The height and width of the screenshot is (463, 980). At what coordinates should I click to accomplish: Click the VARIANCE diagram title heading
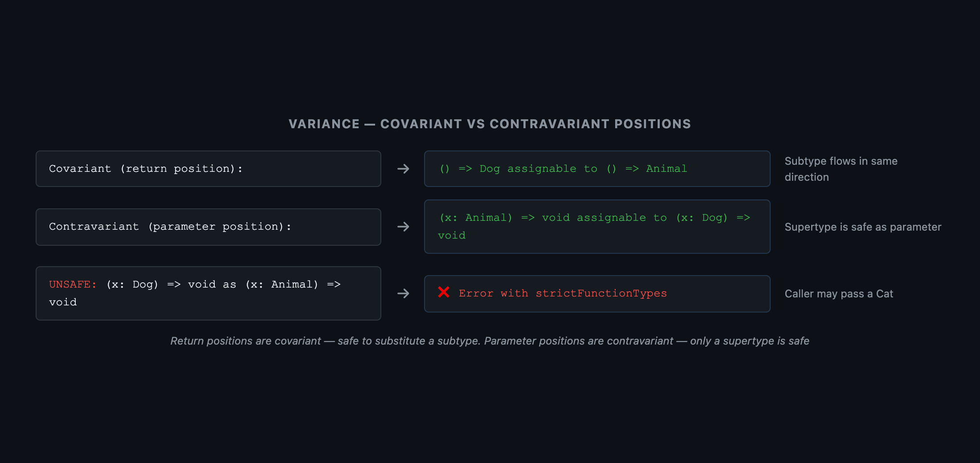tap(490, 124)
